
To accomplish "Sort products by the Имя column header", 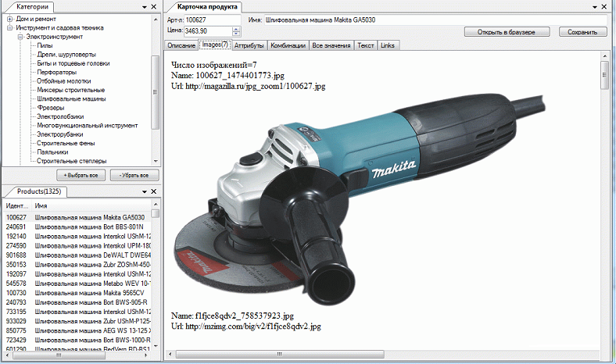I will (x=91, y=205).
